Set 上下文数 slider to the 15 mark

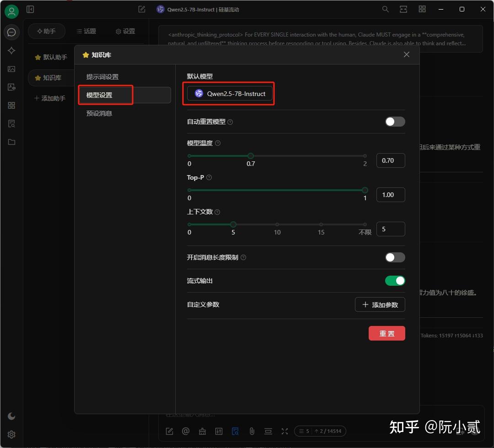pyautogui.click(x=321, y=224)
